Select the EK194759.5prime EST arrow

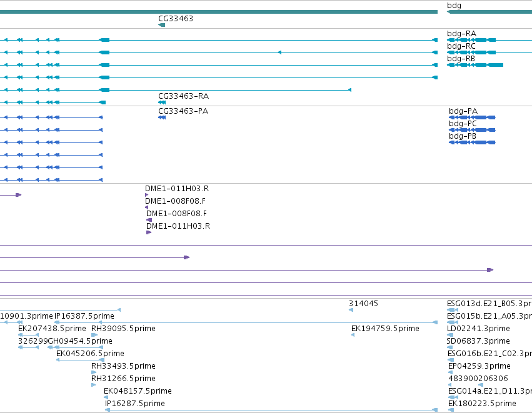(x=353, y=335)
